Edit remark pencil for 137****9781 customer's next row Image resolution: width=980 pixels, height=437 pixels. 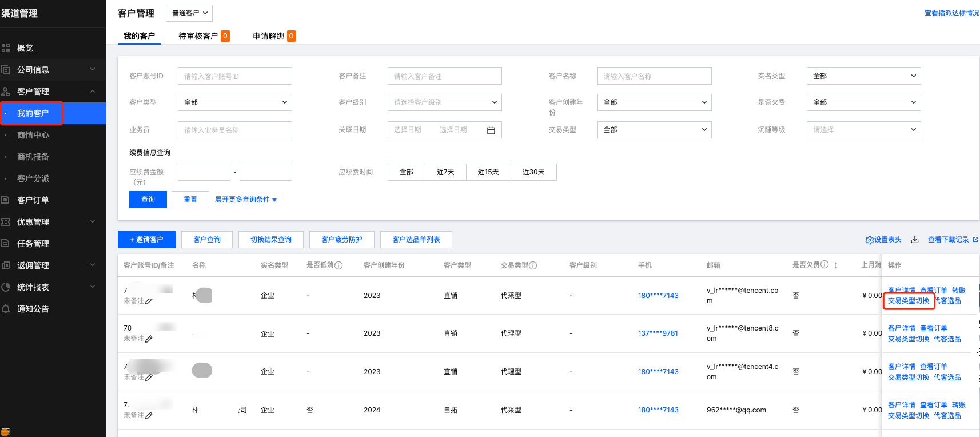(x=149, y=378)
